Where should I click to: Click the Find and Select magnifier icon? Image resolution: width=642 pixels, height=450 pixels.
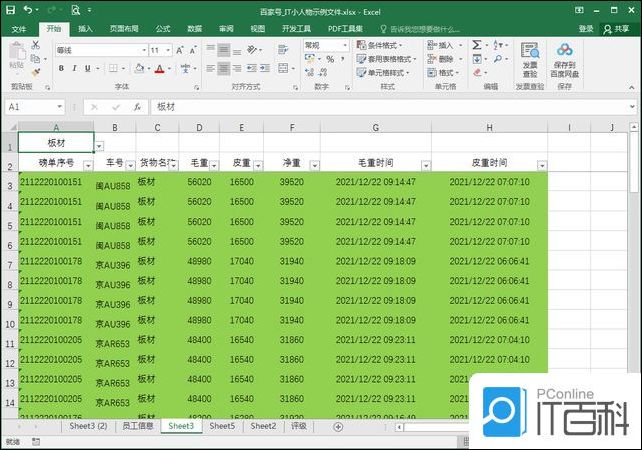tap(498, 59)
